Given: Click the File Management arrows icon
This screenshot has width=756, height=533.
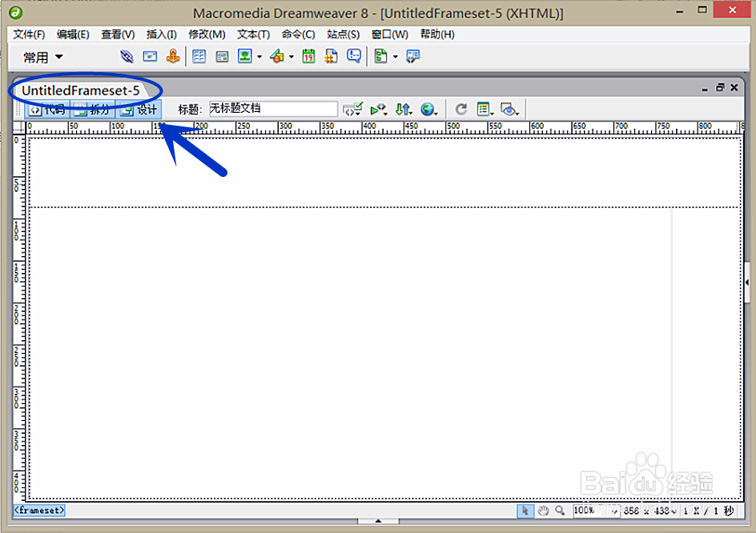Looking at the screenshot, I should pyautogui.click(x=404, y=110).
